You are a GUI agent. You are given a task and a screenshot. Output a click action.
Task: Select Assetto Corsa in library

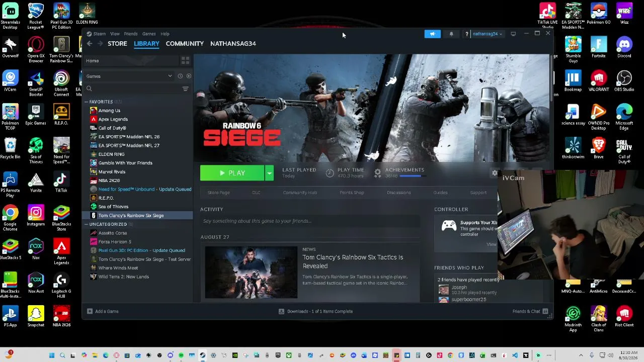(113, 233)
